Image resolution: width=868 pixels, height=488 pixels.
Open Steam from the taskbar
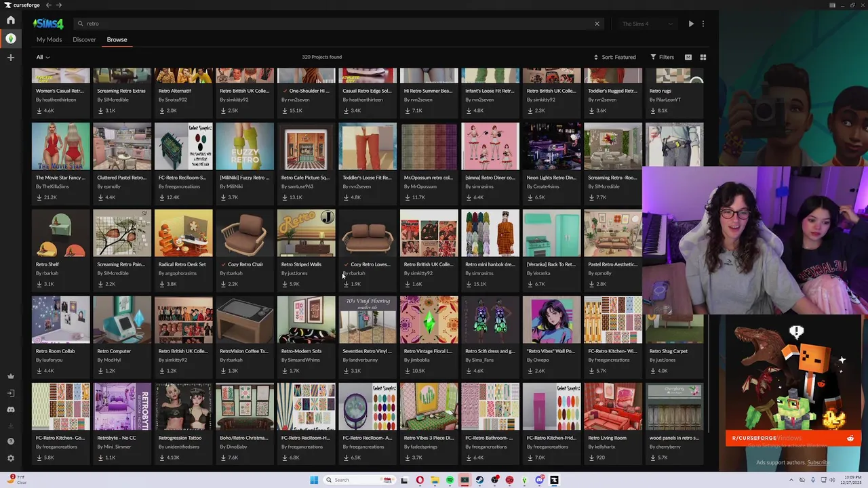pos(479,480)
